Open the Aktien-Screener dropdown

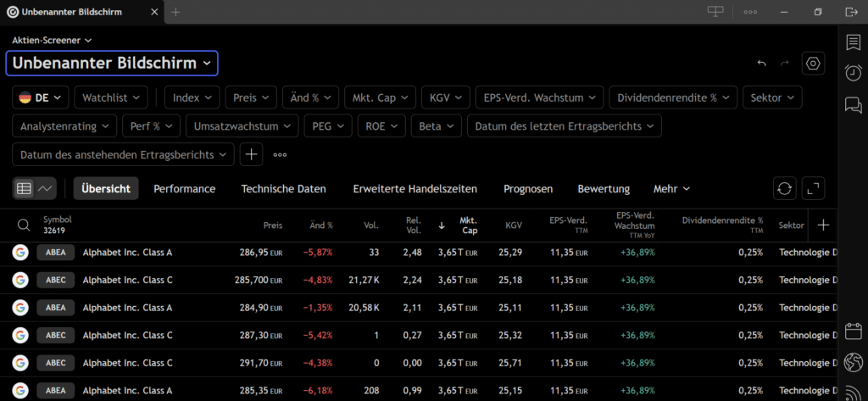coord(52,41)
